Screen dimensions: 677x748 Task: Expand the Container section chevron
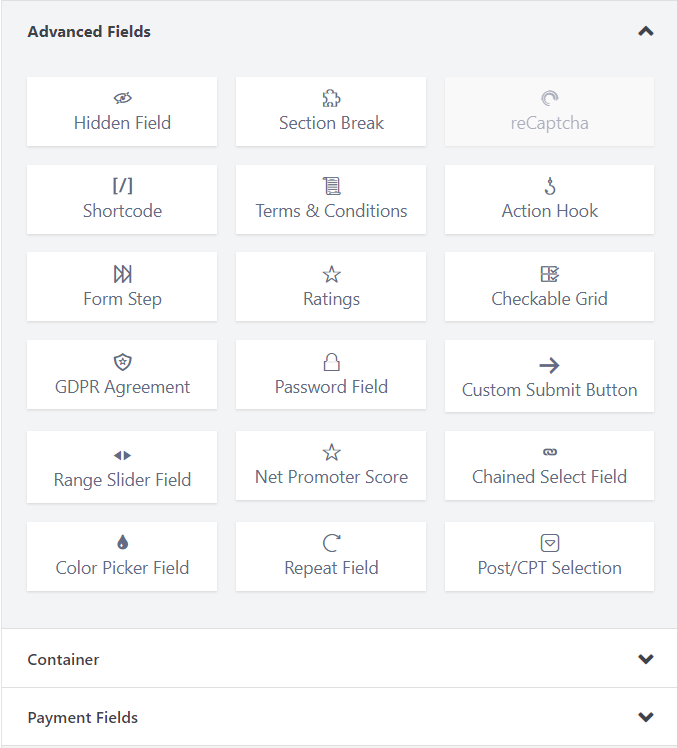[645, 659]
